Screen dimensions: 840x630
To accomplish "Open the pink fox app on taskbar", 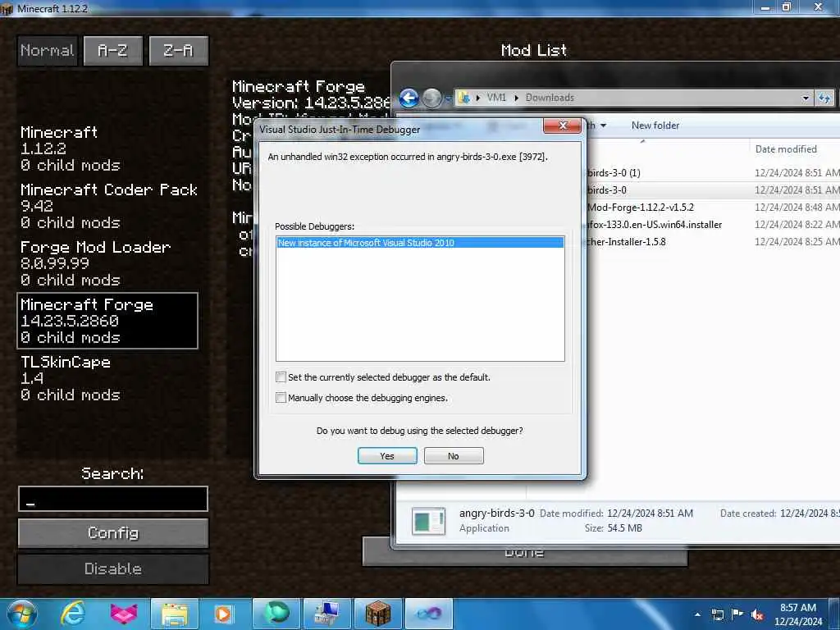I will click(123, 614).
